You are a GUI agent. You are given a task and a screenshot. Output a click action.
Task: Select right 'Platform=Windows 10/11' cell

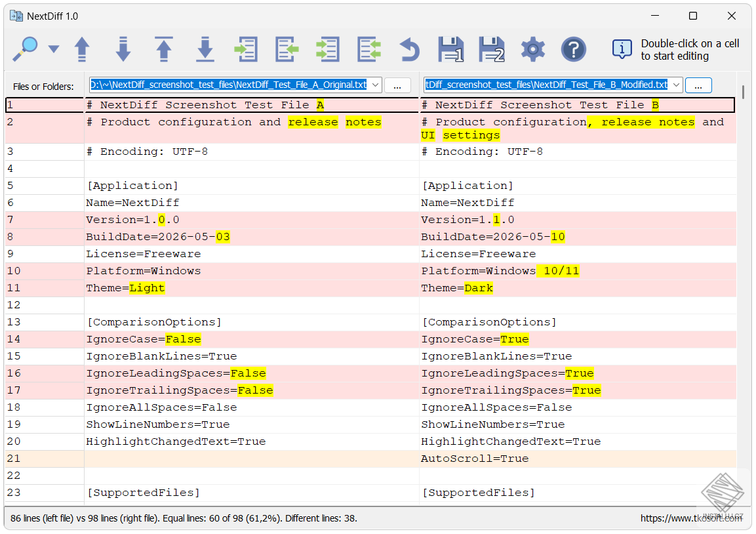point(578,271)
